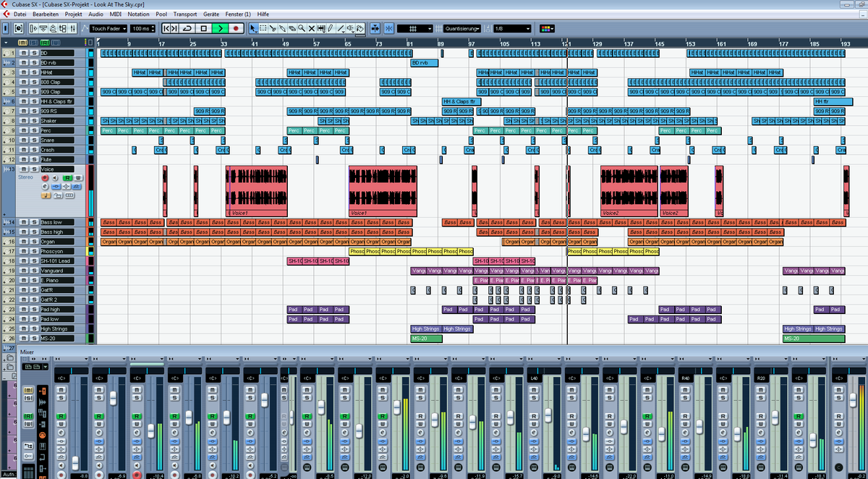The image size is (868, 479).
Task: Select the first MS-20 clip
Action: pos(426,338)
